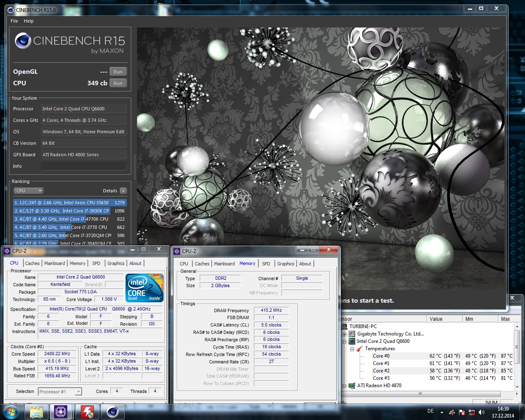Click ATI Radeon HD 4870 graphics card icon
Screen dimensions: 525x420
tap(352, 386)
